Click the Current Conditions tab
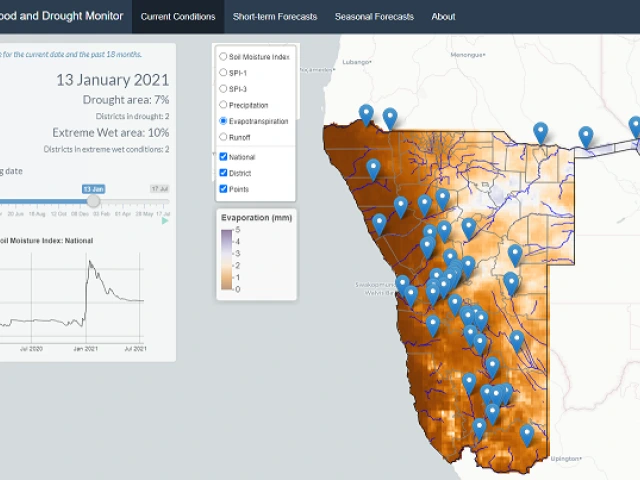This screenshot has height=480, width=640. (x=178, y=17)
